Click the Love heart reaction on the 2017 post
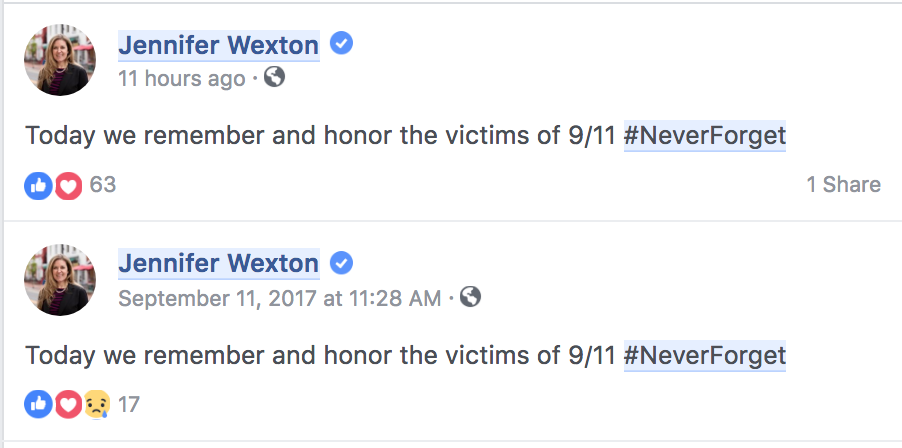902x448 pixels. coord(67,405)
